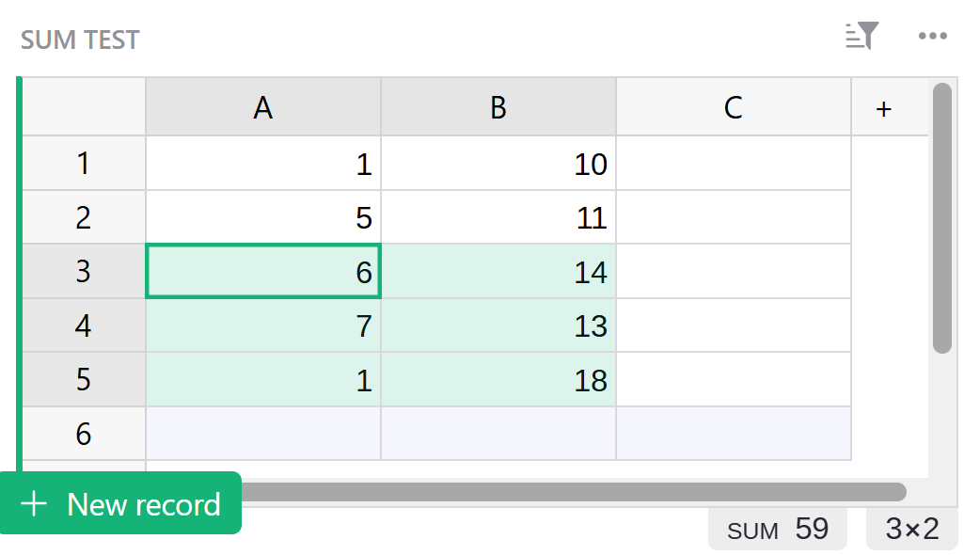Select column C header
The height and width of the screenshot is (555, 980).
pos(734,108)
